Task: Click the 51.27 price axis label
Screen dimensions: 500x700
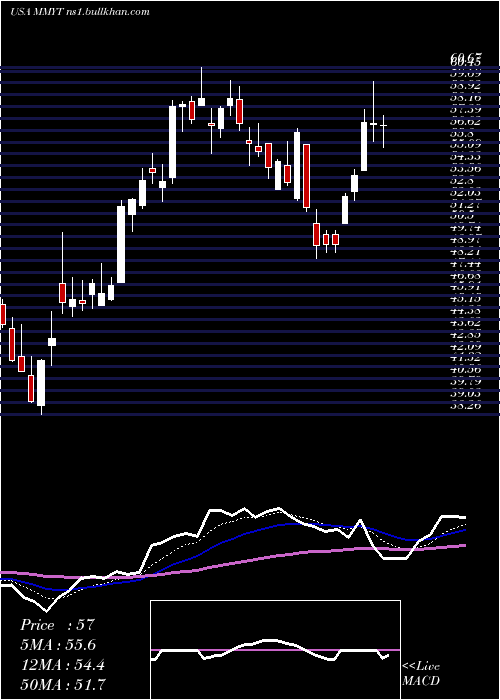Action: (466, 205)
